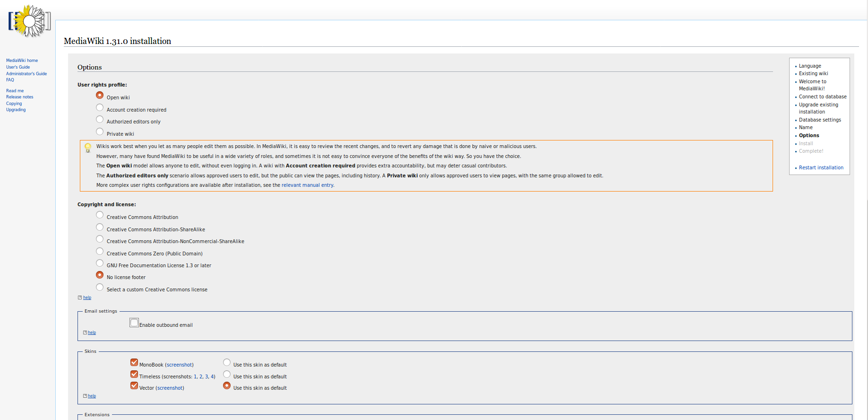Go to Language installation step
Image resolution: width=868 pixels, height=420 pixels.
(810, 66)
